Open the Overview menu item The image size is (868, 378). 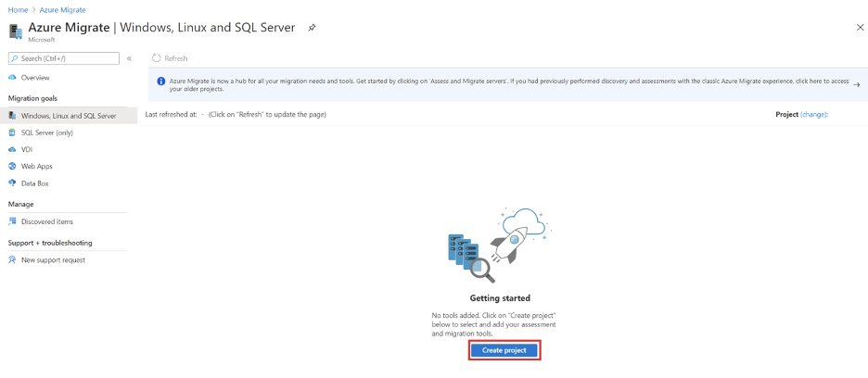point(35,78)
